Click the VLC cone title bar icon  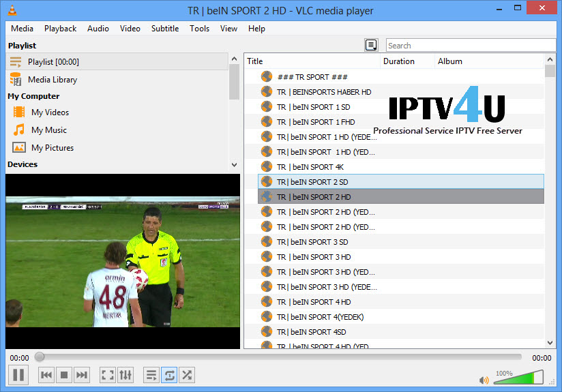[12, 10]
